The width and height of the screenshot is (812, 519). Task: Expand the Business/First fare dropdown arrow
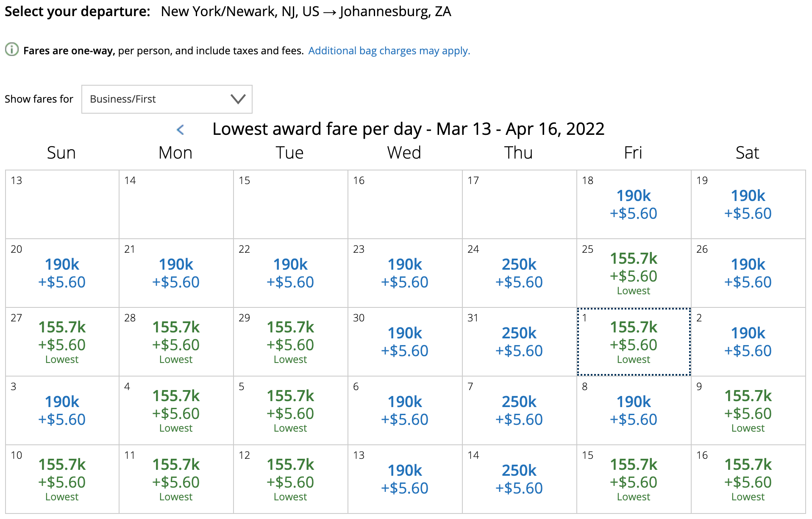click(238, 99)
